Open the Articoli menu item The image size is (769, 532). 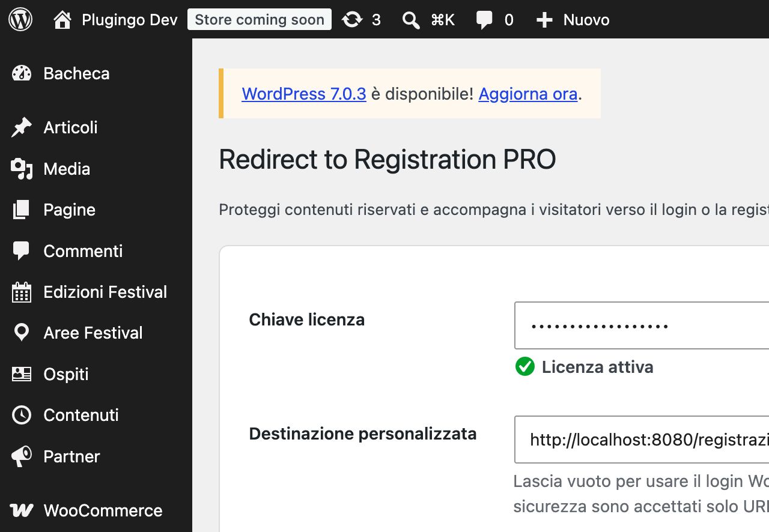point(96,127)
